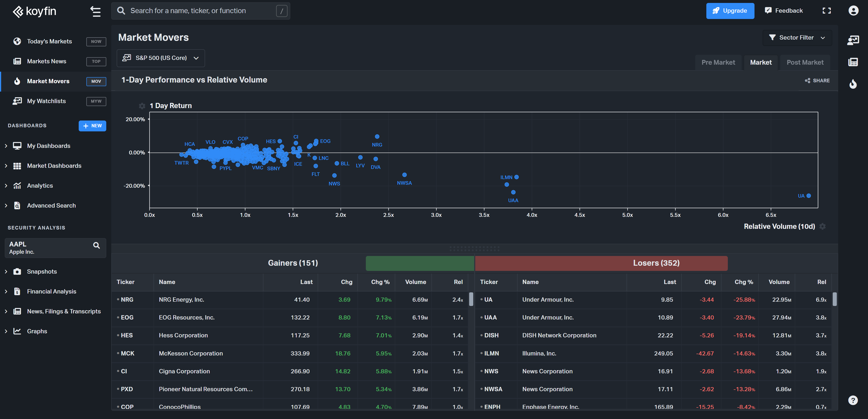Expand News, Filings & Transcripts section

tap(6, 311)
